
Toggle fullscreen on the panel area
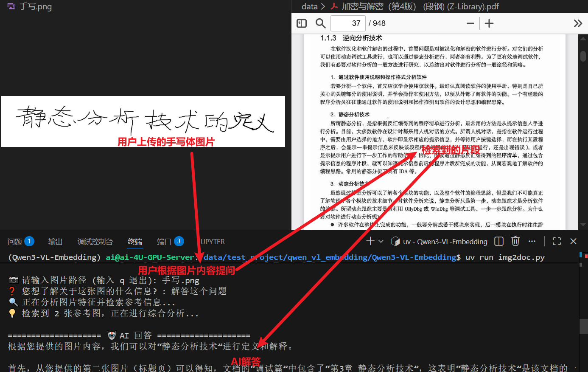557,241
